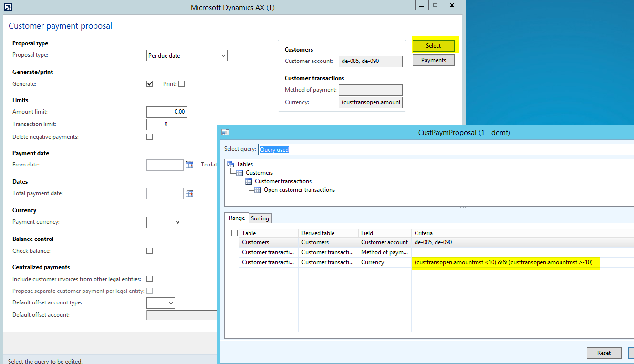Click the highlighted Select button

pyautogui.click(x=433, y=46)
